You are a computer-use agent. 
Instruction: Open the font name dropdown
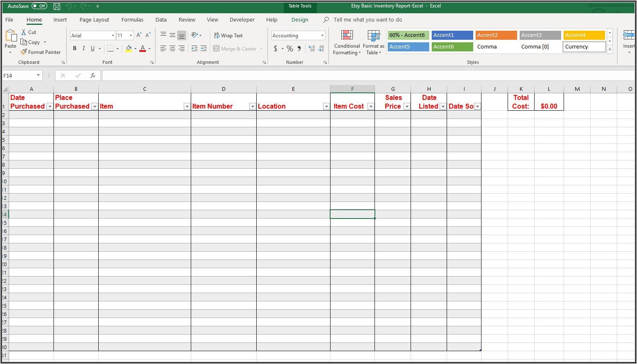pos(113,36)
